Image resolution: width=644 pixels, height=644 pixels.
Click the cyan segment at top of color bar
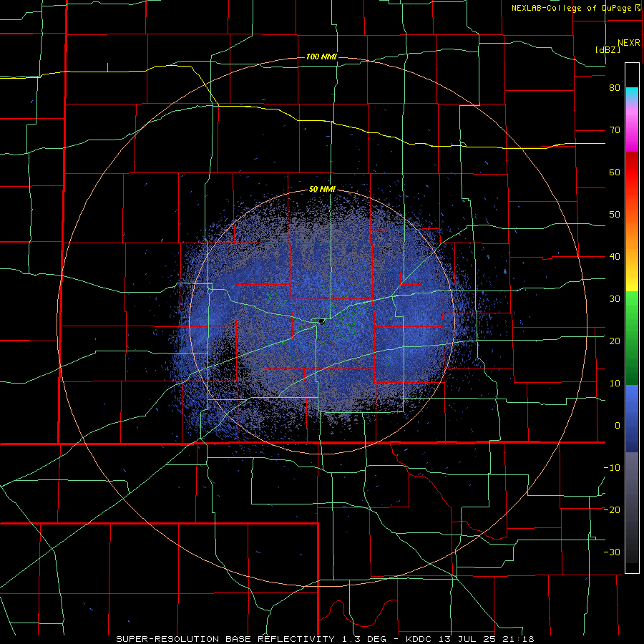click(x=632, y=94)
